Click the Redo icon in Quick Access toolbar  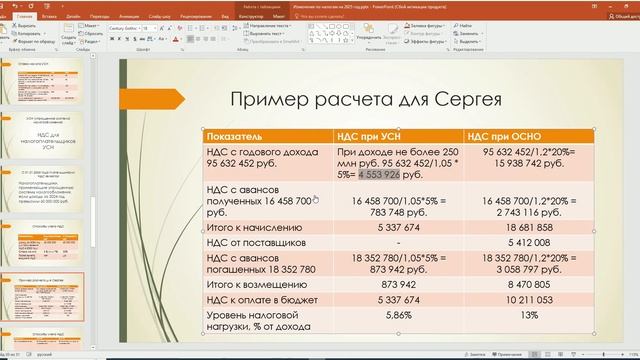click(x=31, y=6)
